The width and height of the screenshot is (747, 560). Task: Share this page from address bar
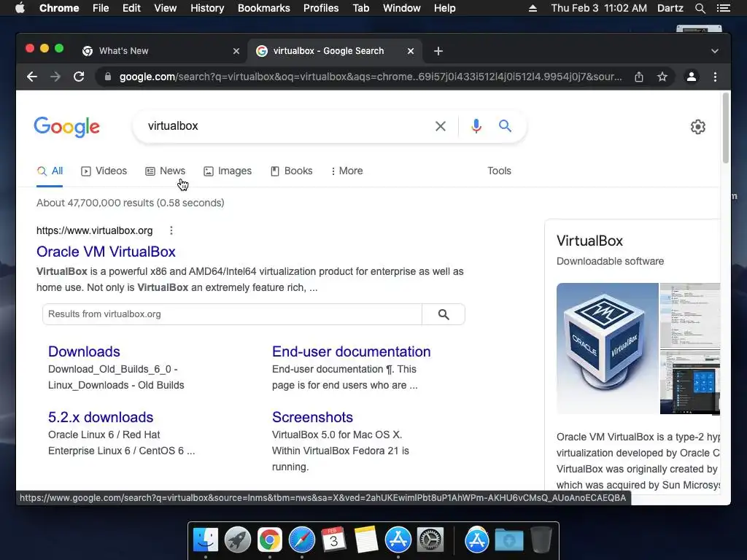click(x=639, y=77)
